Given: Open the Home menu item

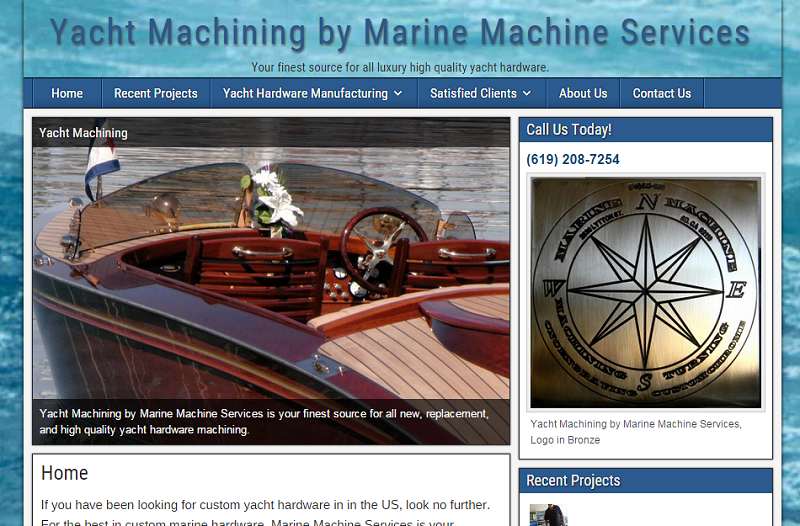Looking at the screenshot, I should (x=67, y=93).
